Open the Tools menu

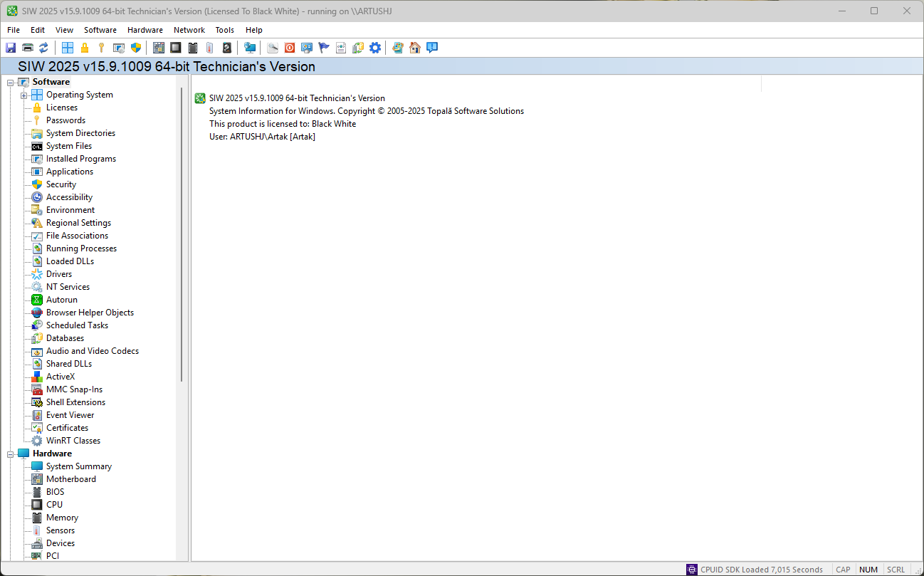225,30
